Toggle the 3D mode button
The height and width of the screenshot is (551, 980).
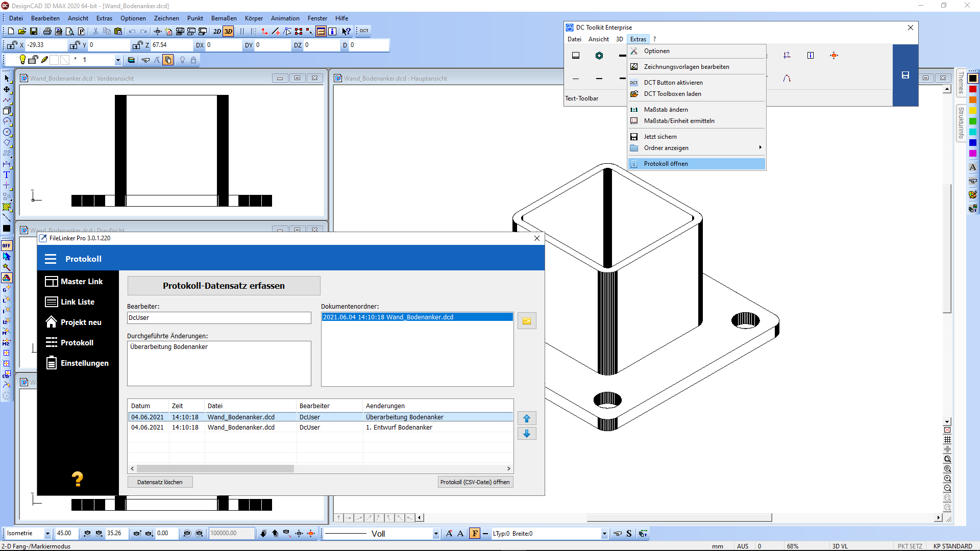point(228,31)
